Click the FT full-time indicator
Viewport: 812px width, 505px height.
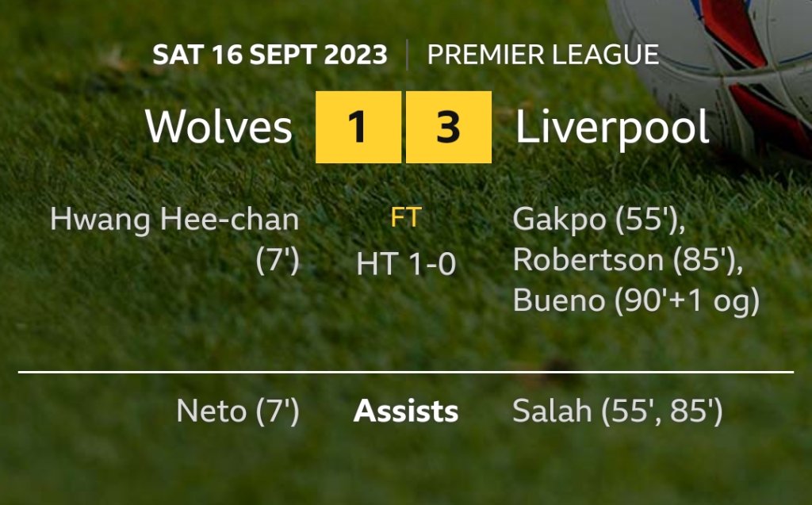coord(405,219)
